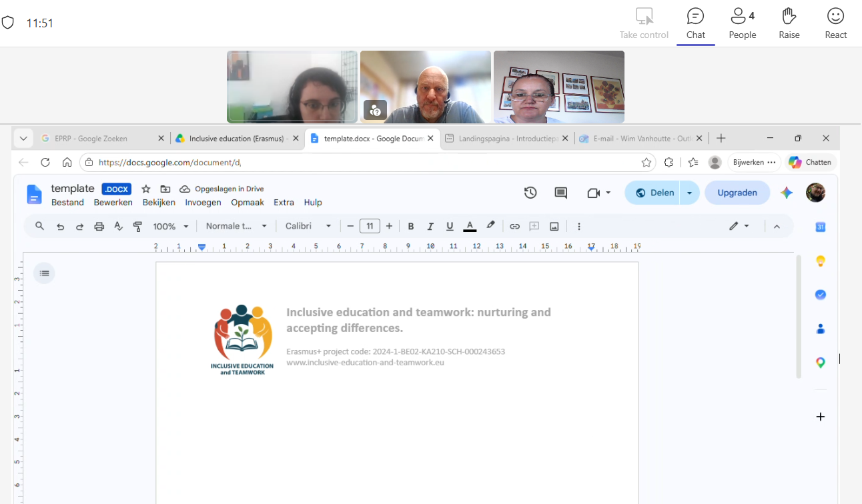Select the paint format roller tool
This screenshot has height=504, width=862.
(x=138, y=227)
